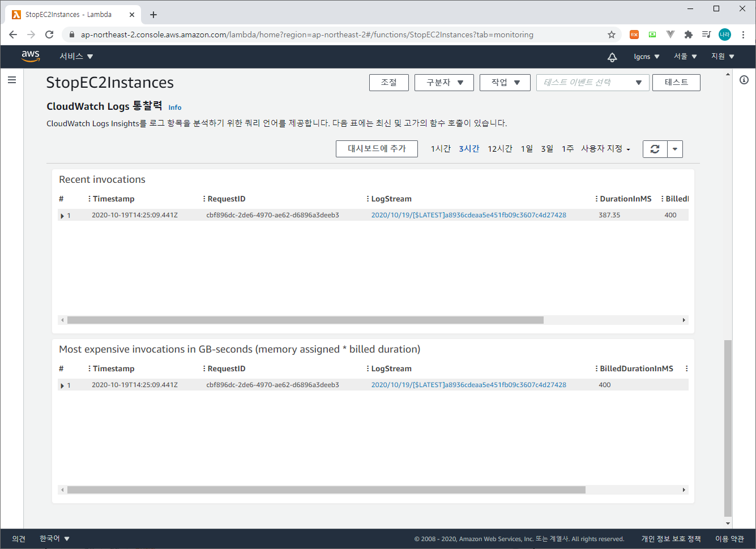Viewport: 756px width, 549px height.
Task: Open column settings dots in expensive invocations table
Action: [686, 368]
